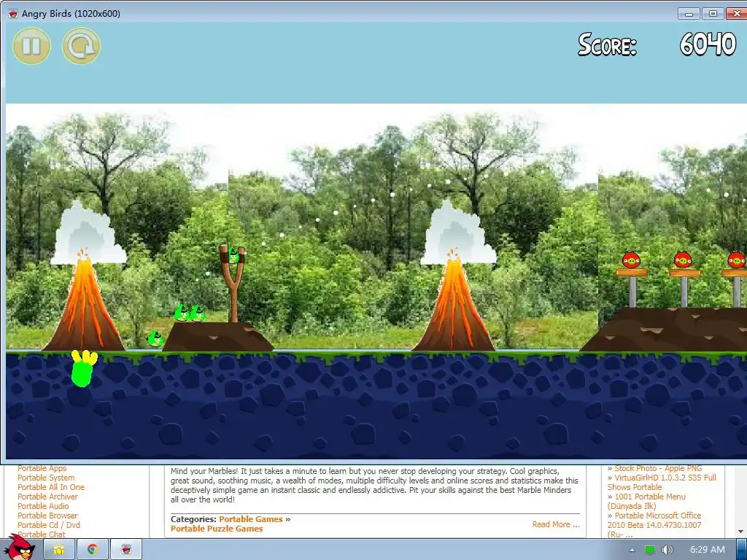Open the Portable Browser link

(x=47, y=516)
